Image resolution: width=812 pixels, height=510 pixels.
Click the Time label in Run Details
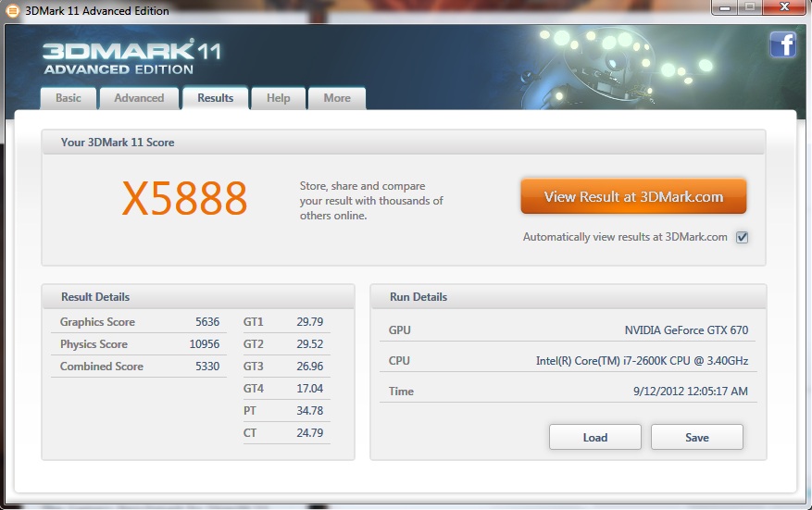click(x=401, y=392)
